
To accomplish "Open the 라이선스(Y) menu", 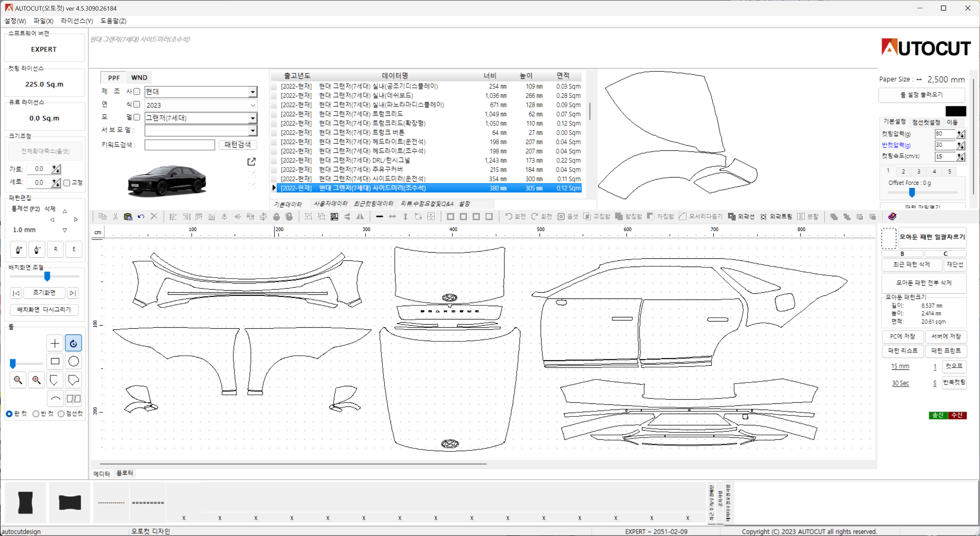I will pos(77,21).
